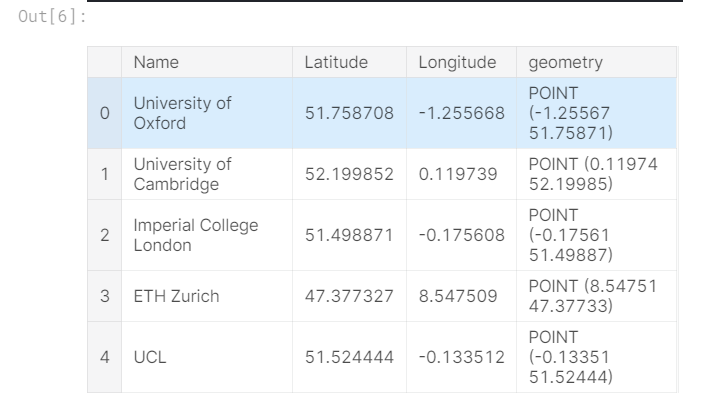The image size is (701, 420).
Task: Click the geometry column header
Action: click(565, 62)
